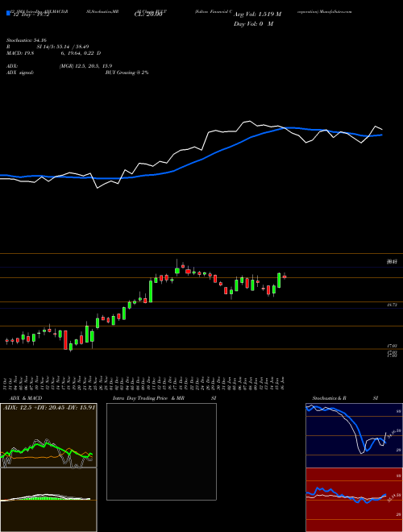Click the 'Intra Day Trading Price & MR' title

(x=148, y=398)
